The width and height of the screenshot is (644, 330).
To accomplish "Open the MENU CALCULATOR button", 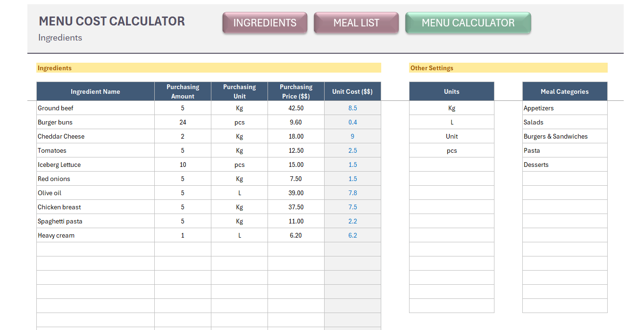I will tap(468, 23).
